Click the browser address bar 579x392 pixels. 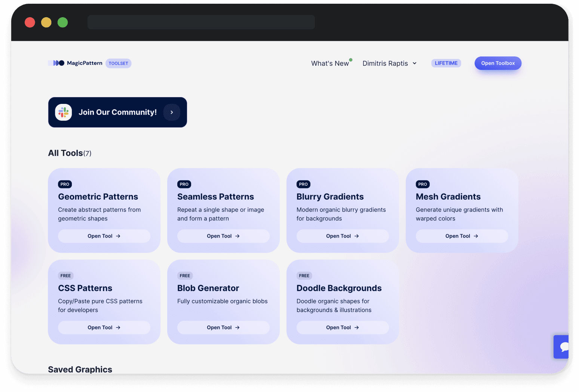pyautogui.click(x=201, y=22)
